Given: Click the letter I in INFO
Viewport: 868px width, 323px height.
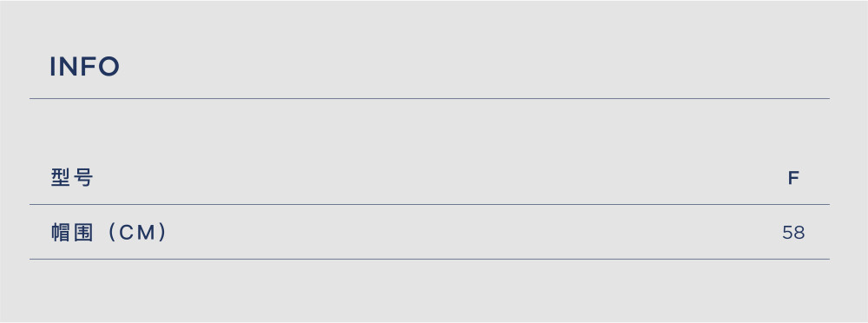Looking at the screenshot, I should coord(53,67).
